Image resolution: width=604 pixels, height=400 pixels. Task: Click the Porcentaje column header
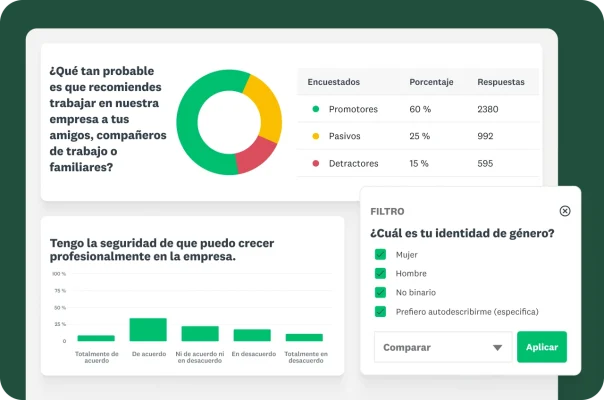[431, 82]
